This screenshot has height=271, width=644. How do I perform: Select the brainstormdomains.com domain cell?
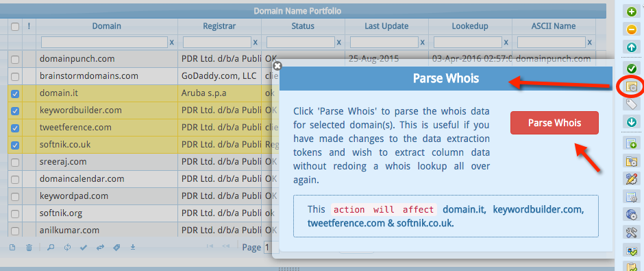coord(107,76)
